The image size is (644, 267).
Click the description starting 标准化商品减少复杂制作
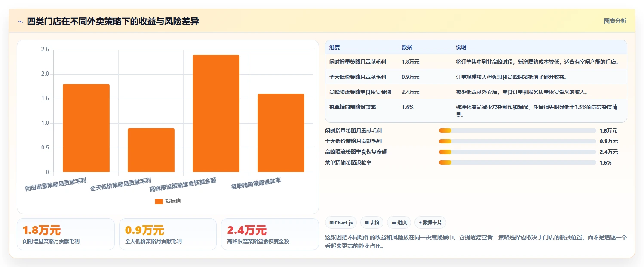537,111
